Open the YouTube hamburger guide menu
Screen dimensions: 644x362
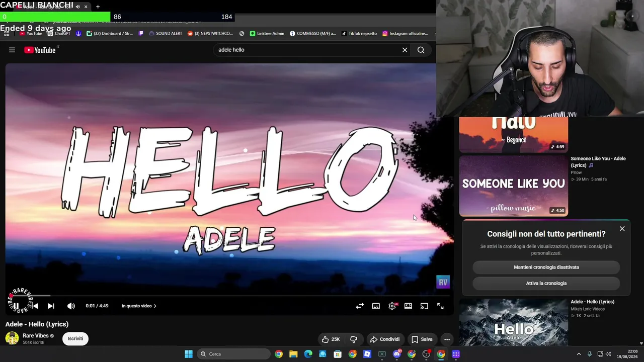coord(12,50)
